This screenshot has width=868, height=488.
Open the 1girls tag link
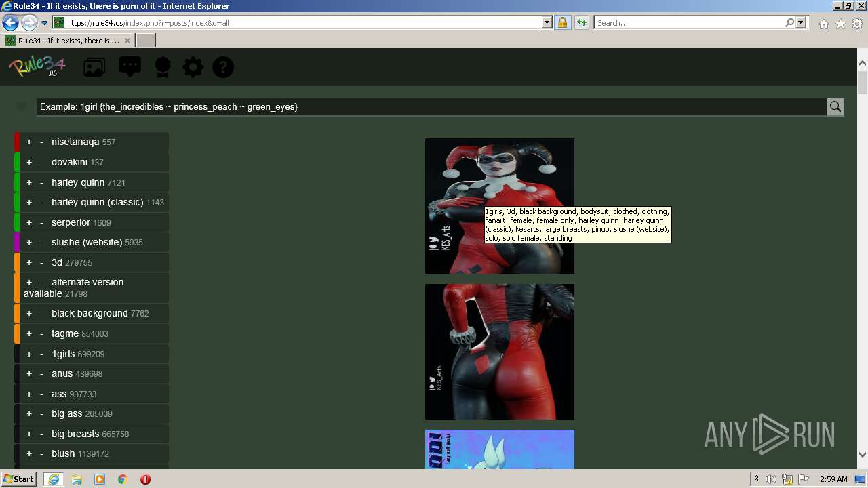click(x=63, y=354)
